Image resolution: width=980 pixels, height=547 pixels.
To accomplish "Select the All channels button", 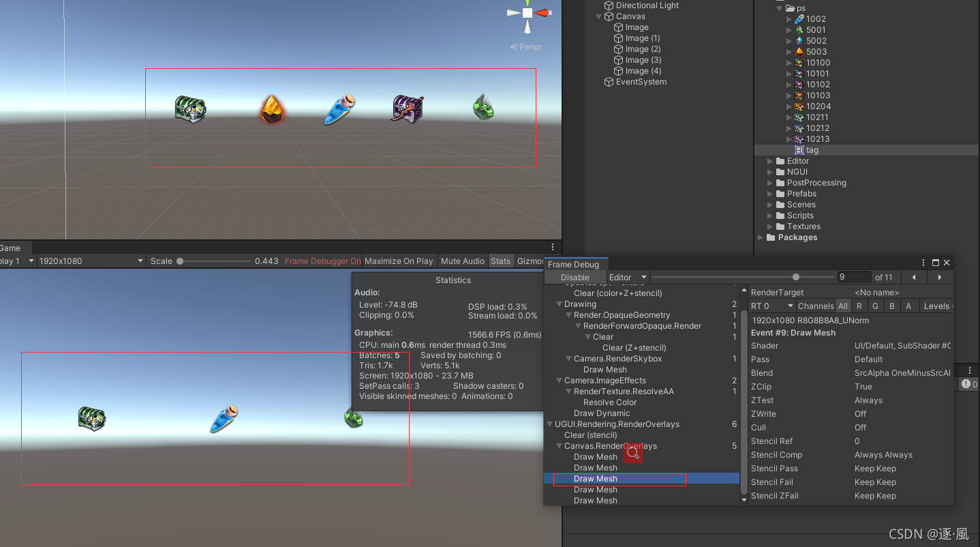I will (x=843, y=306).
